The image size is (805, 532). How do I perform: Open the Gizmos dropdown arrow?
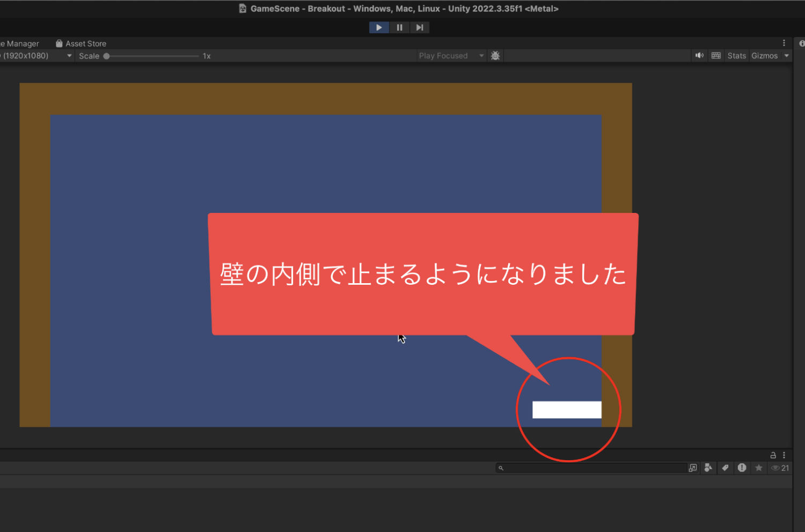(787, 56)
